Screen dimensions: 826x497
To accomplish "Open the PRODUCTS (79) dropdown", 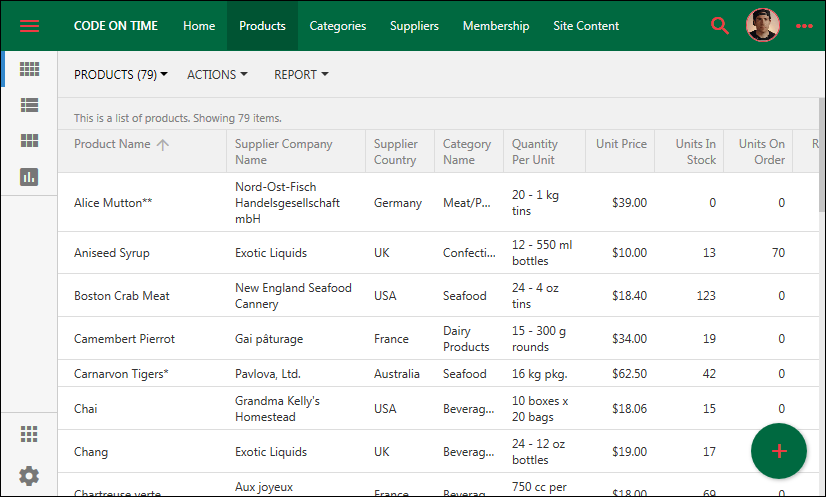I will click(x=121, y=75).
